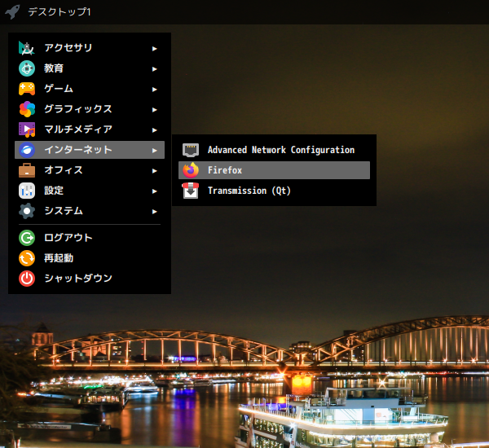Expand アクセサリ submenu arrow
This screenshot has width=489, height=448.
[x=154, y=49]
